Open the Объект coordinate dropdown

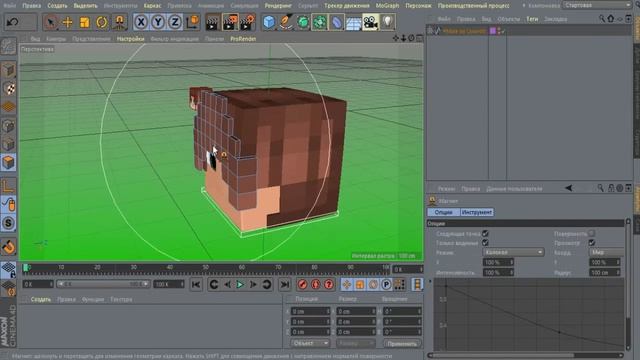tap(310, 343)
